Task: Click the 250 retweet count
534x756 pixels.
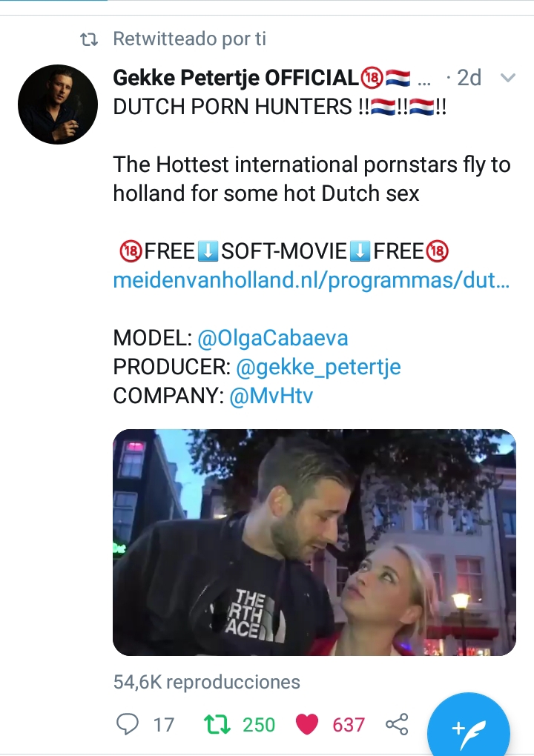Action: [259, 725]
